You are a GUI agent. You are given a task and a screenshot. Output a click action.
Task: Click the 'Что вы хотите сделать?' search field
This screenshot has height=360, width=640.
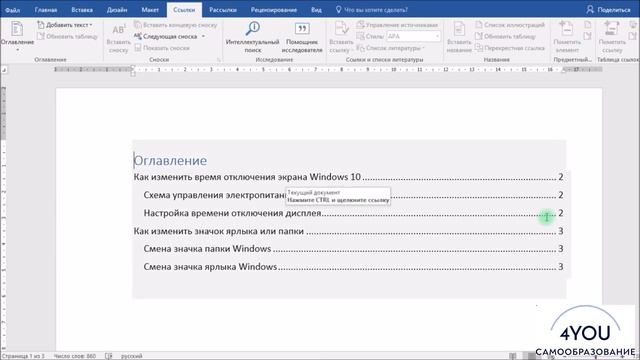click(371, 10)
